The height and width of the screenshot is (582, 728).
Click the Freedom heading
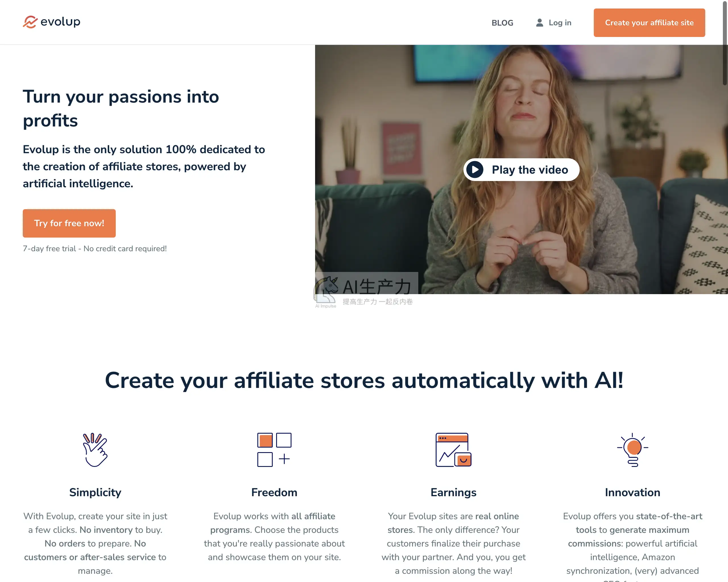(x=274, y=492)
